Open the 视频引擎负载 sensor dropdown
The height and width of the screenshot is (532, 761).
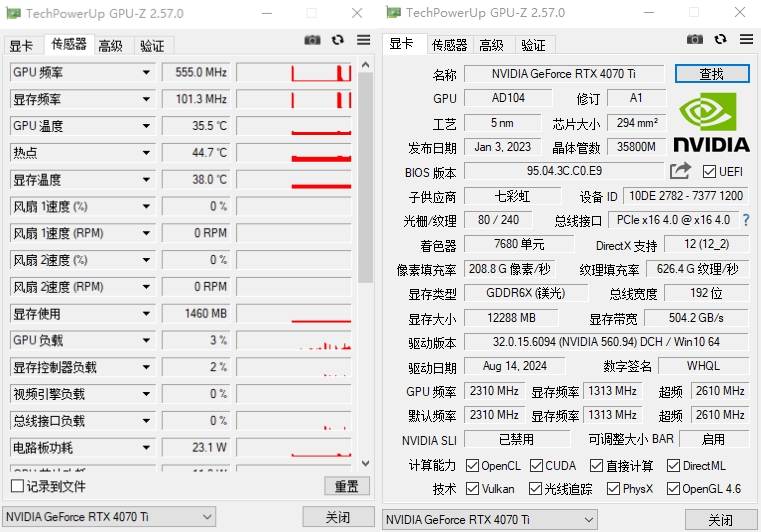[146, 394]
